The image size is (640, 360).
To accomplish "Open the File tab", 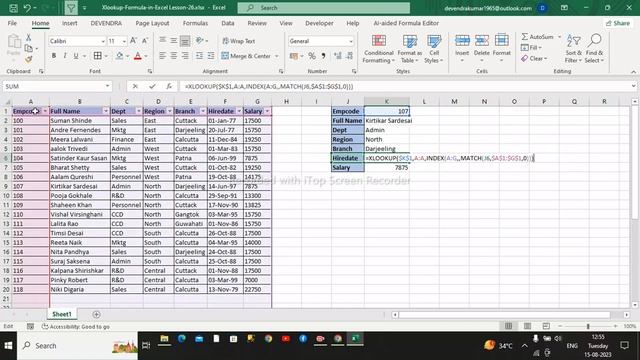I will point(12,23).
